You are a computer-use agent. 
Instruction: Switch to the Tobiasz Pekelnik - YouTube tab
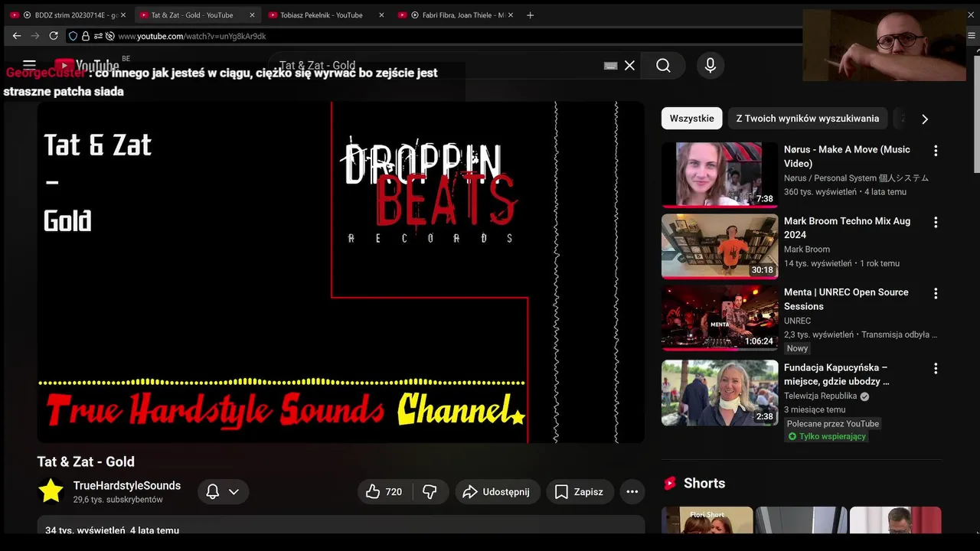point(326,15)
